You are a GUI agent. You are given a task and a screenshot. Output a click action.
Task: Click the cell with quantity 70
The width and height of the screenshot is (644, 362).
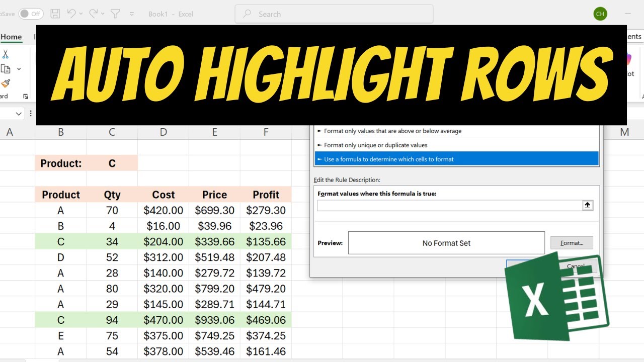point(112,210)
